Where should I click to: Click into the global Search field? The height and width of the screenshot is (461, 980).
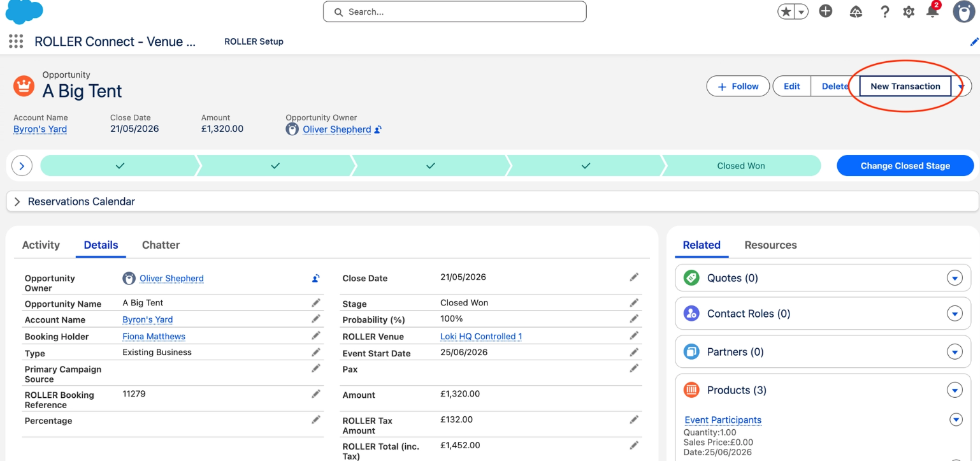coord(455,11)
